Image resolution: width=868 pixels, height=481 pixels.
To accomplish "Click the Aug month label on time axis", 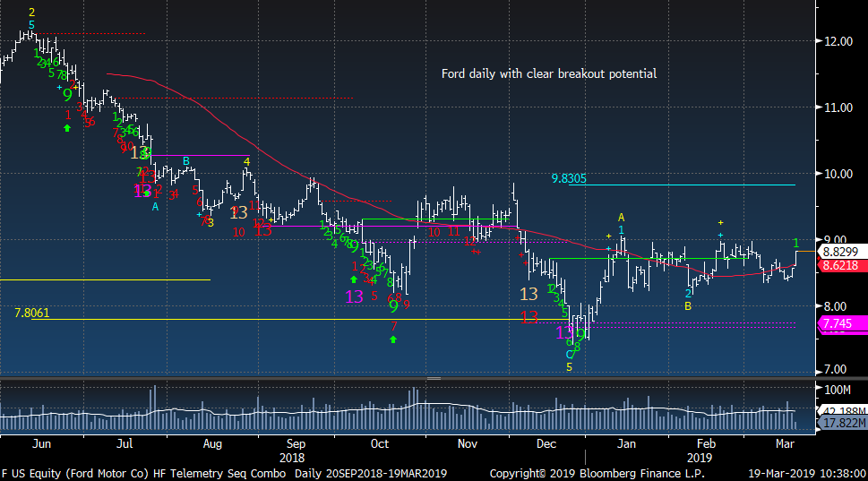I will 212,443.
